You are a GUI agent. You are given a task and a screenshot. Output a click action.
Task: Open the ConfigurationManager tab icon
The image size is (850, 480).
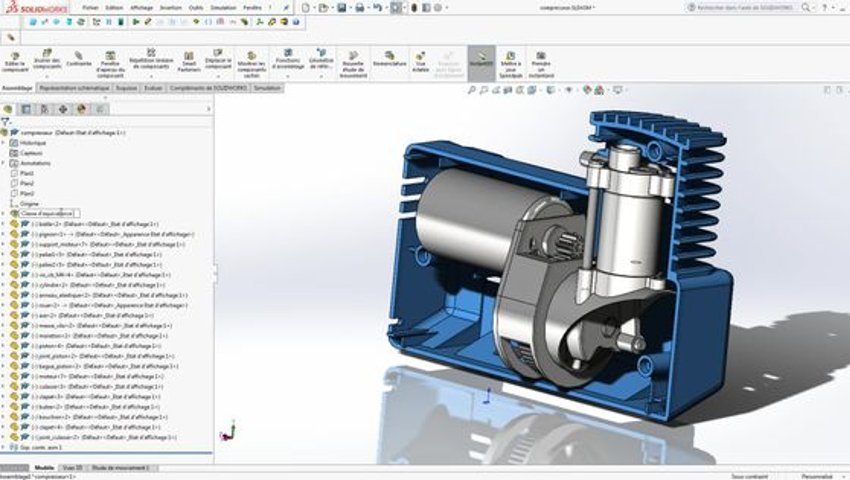[44, 109]
